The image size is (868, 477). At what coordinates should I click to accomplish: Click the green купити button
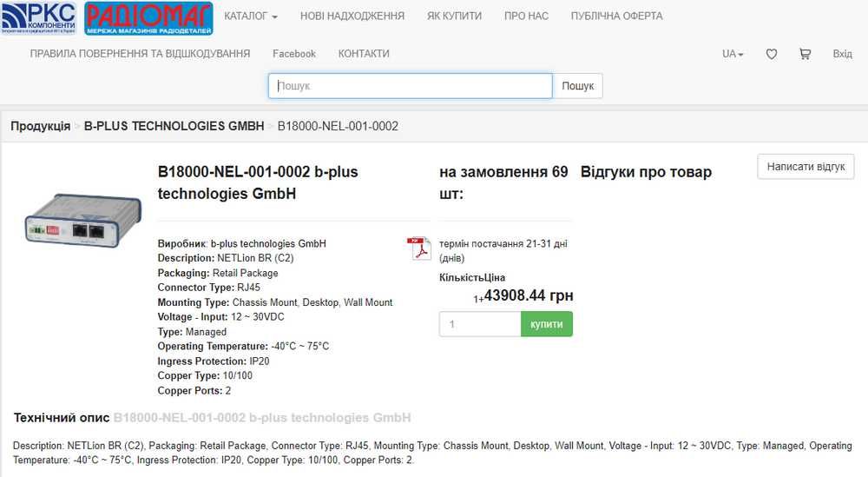tap(546, 324)
